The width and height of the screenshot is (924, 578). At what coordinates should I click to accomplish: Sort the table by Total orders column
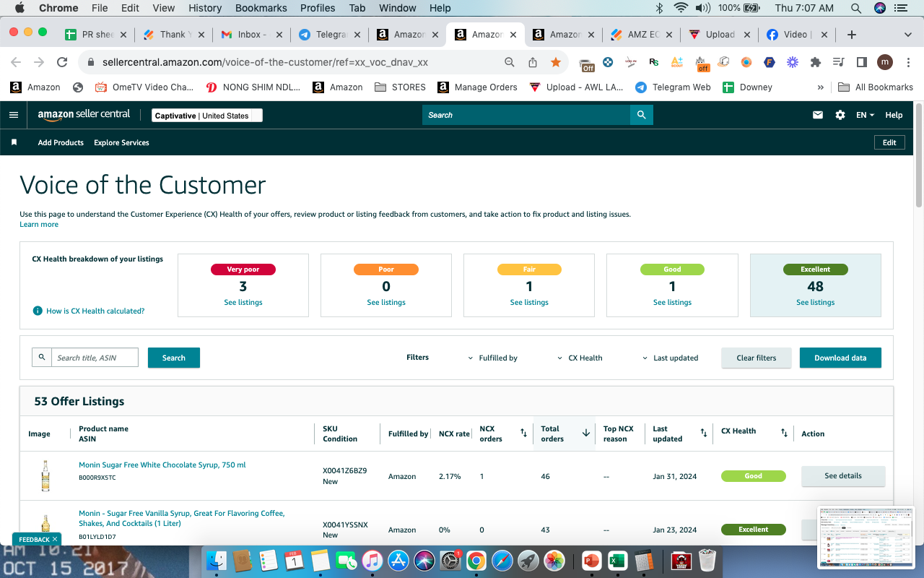point(586,433)
